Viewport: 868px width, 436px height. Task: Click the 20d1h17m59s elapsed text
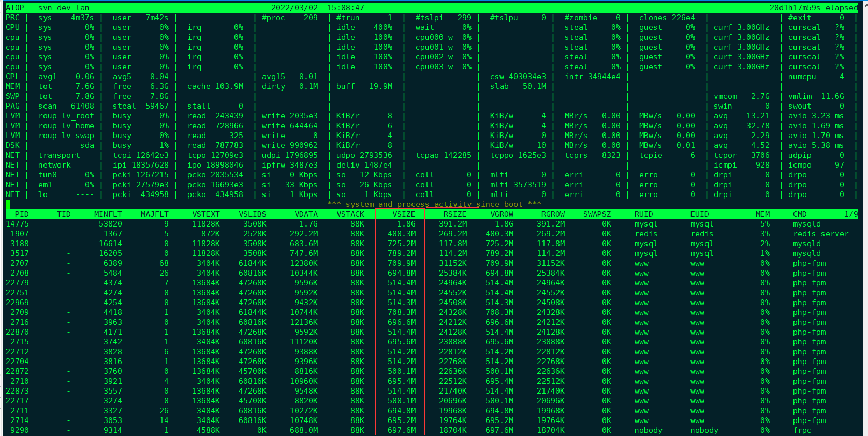[814, 8]
